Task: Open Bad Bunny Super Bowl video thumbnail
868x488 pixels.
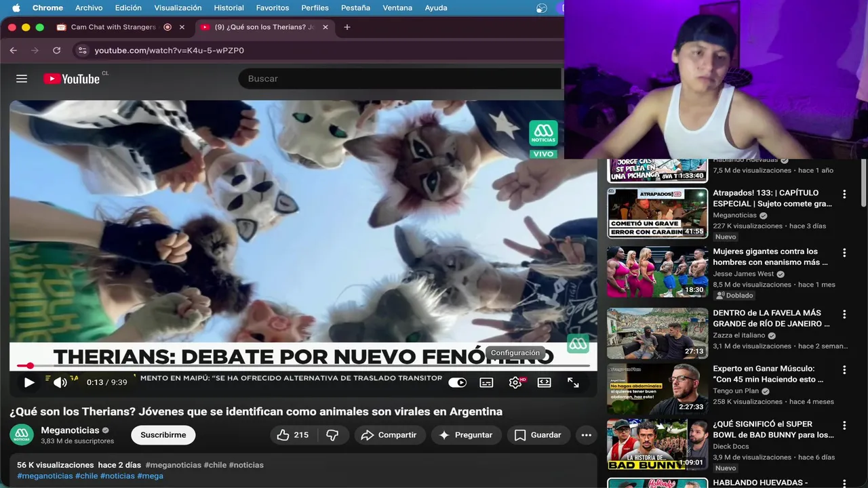Action: pos(657,445)
